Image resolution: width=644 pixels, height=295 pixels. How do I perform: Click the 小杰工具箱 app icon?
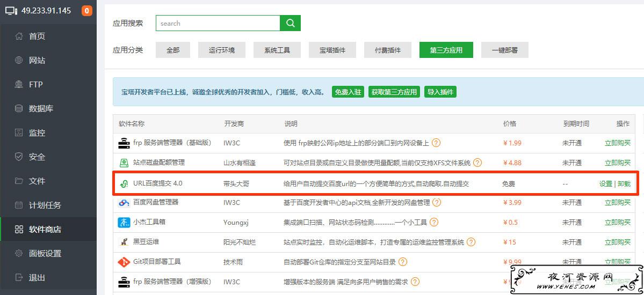click(x=124, y=223)
